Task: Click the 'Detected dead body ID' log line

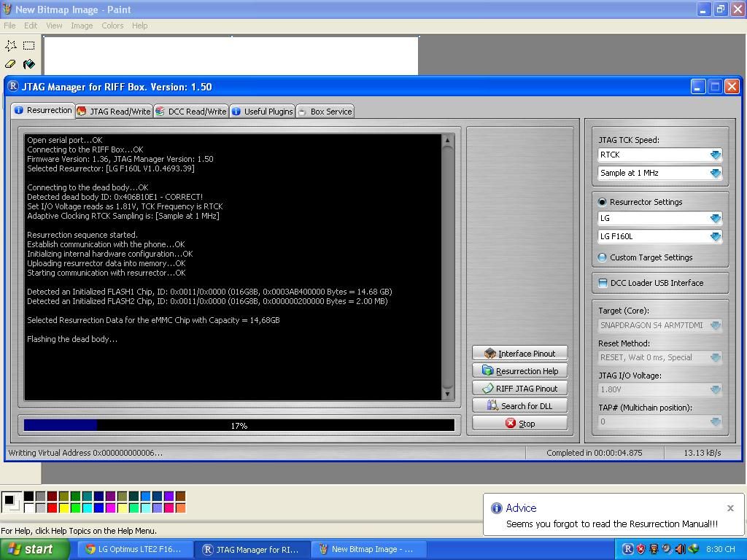Action: 115,197
